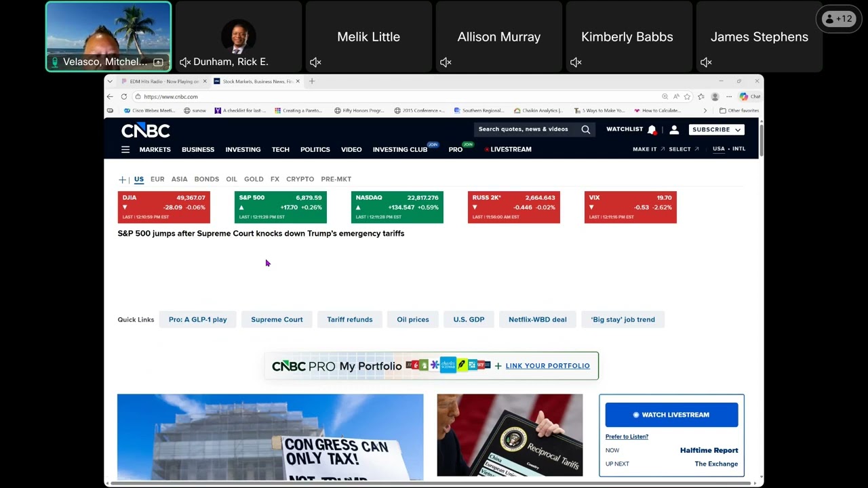The width and height of the screenshot is (868, 488).
Task: Close the EDM Hits Radio tab
Action: pyautogui.click(x=205, y=81)
